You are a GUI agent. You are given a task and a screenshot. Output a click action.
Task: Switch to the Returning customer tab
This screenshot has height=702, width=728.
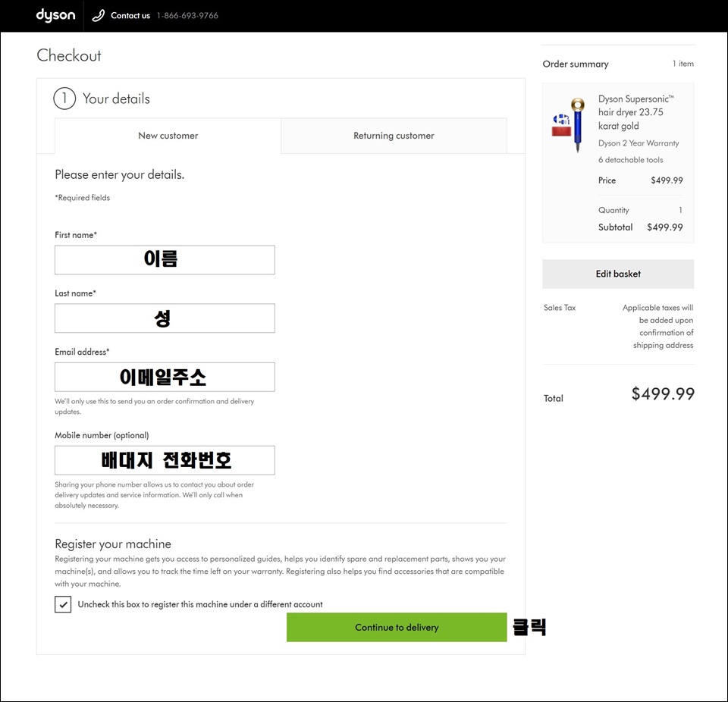(394, 136)
